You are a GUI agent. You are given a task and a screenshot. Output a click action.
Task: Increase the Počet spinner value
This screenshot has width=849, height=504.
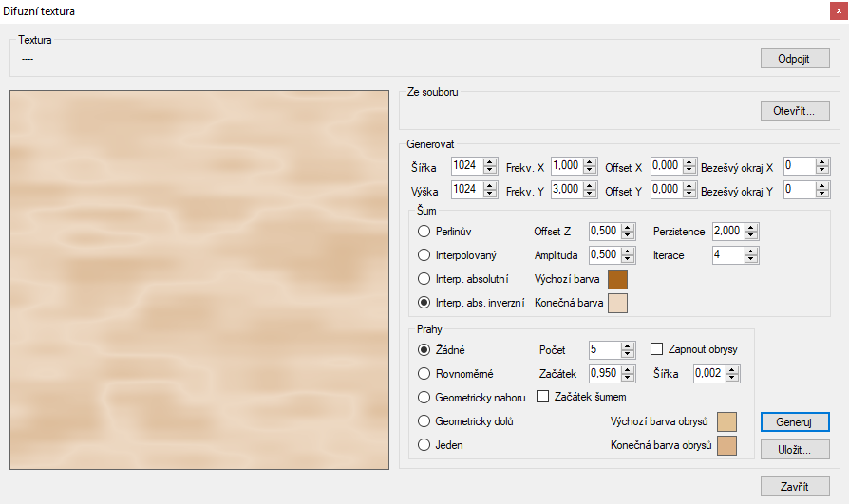(x=627, y=345)
